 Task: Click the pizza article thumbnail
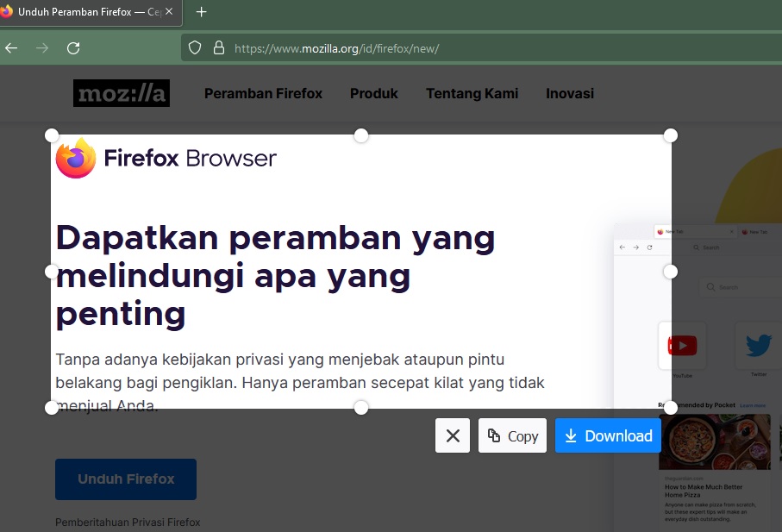pyautogui.click(x=715, y=441)
